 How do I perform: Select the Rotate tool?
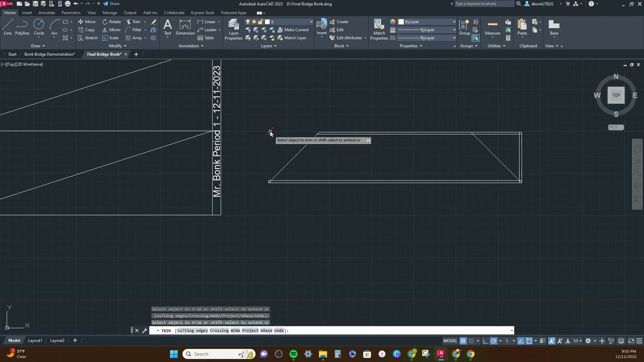(111, 22)
